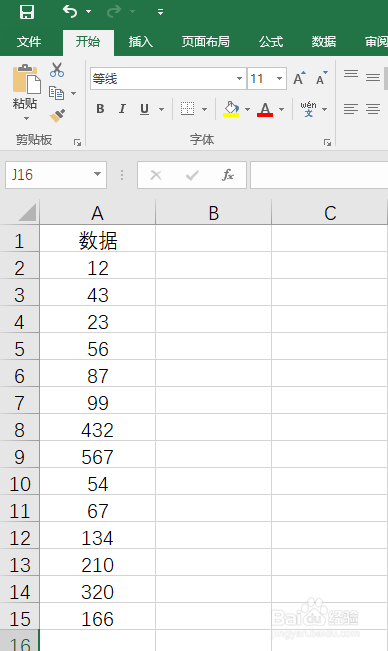
Task: Select column B header
Action: point(213,213)
